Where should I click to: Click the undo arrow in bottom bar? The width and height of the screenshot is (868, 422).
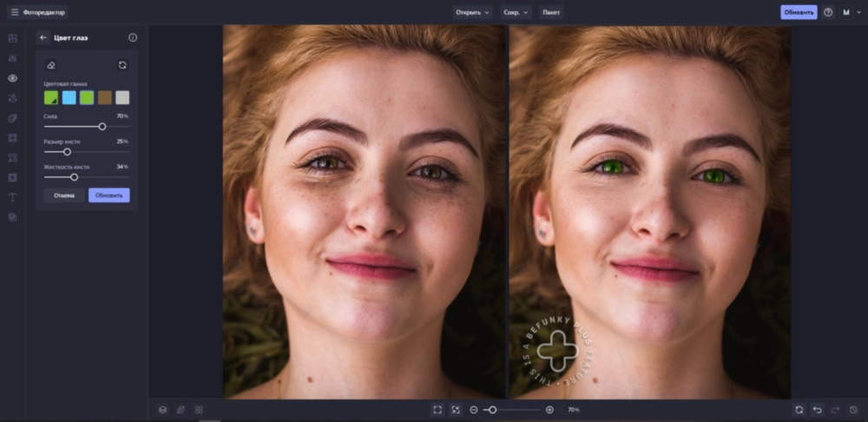[x=817, y=410]
